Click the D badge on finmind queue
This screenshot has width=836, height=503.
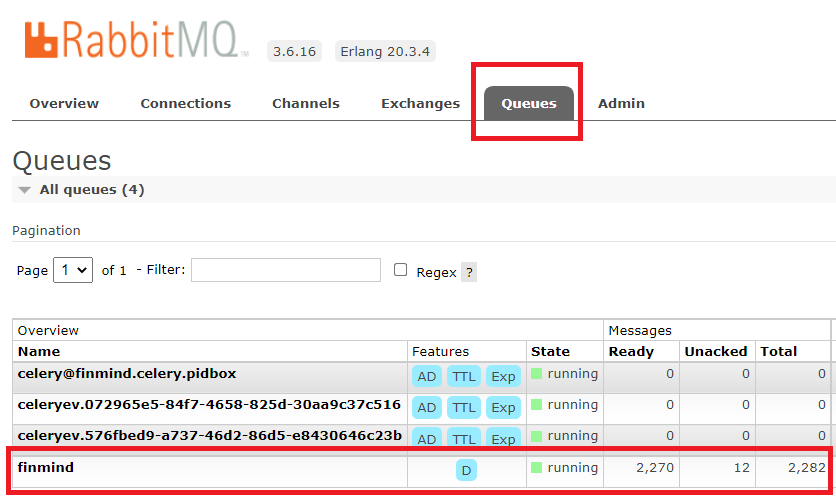pyautogui.click(x=466, y=470)
